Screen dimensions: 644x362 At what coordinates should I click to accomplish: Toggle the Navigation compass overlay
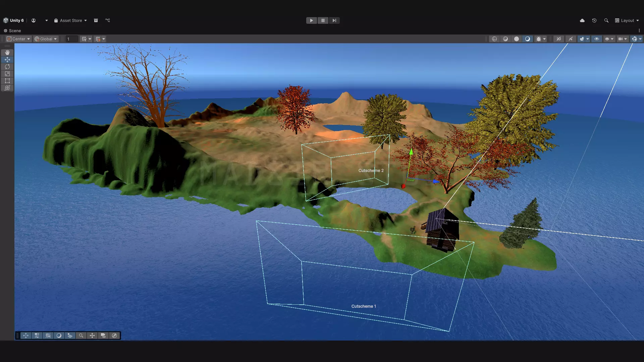tap(114, 336)
